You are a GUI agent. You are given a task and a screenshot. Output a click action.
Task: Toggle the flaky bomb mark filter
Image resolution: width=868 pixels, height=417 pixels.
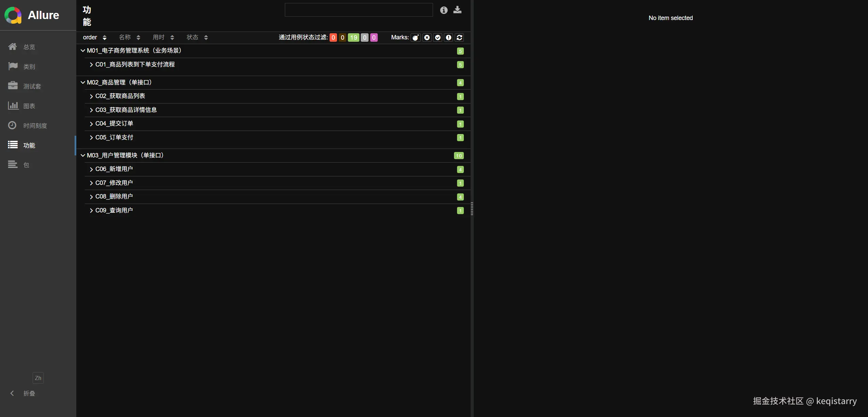click(x=416, y=38)
